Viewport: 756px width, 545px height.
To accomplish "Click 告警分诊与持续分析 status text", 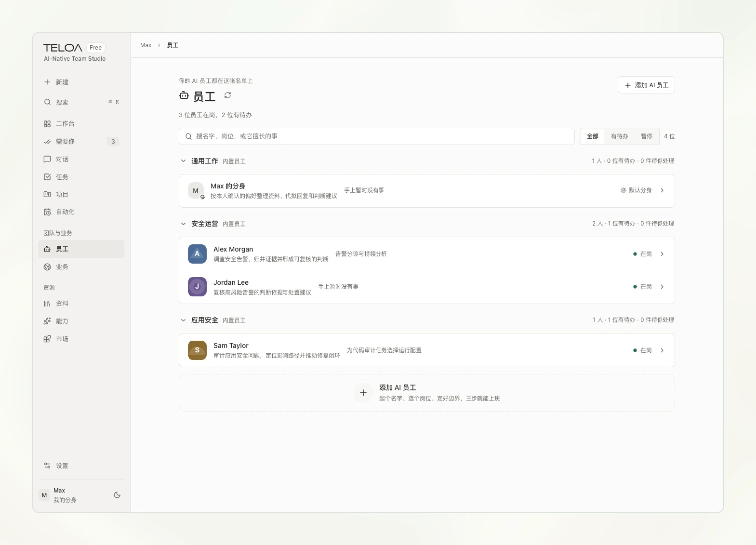I will pos(361,254).
